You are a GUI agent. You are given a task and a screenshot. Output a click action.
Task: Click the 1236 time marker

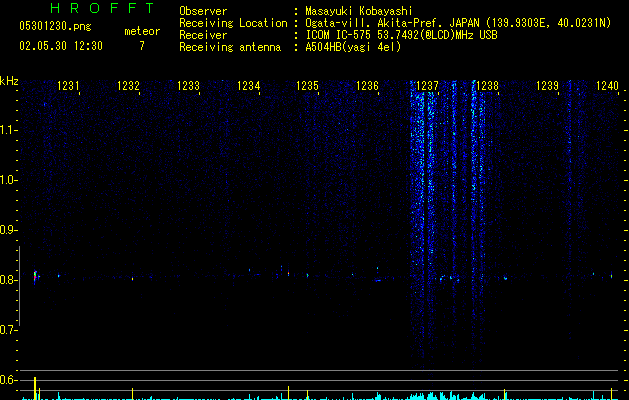pyautogui.click(x=367, y=86)
